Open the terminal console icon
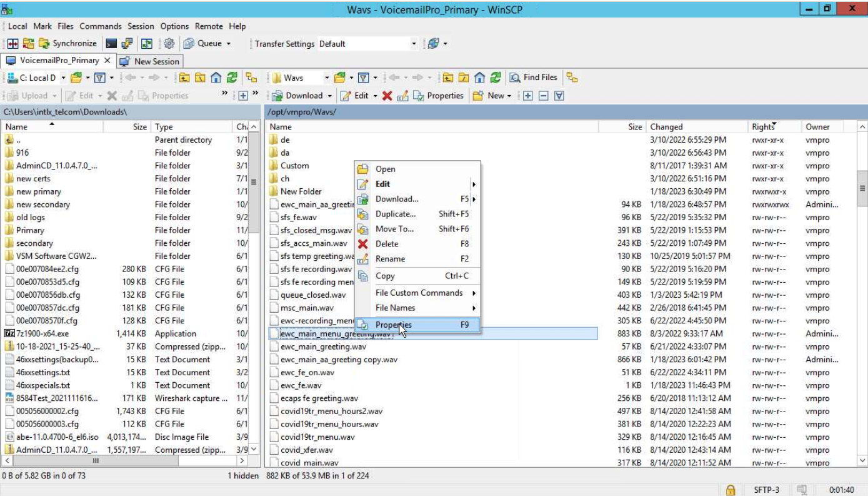Screen dimensions: 868x496 tap(111, 44)
